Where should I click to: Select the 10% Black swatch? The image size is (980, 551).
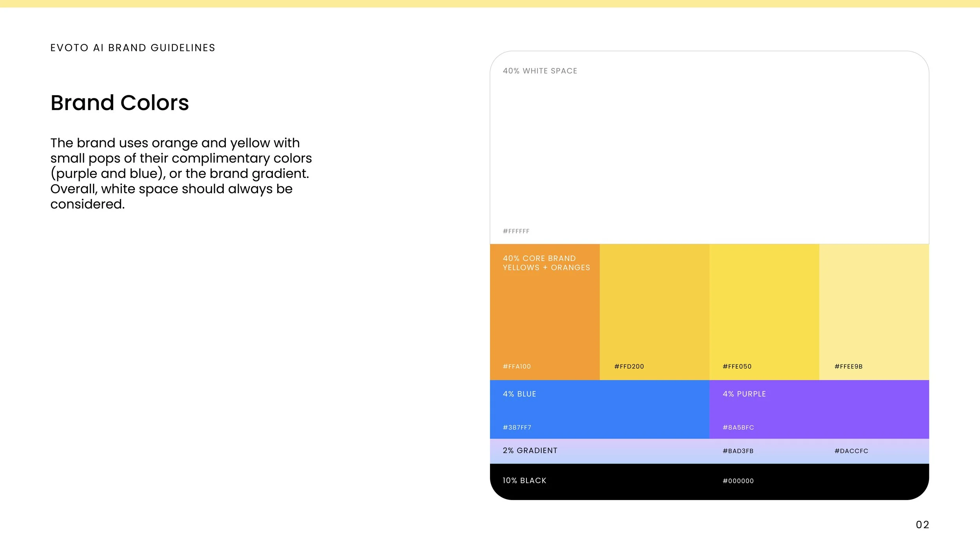click(627, 482)
